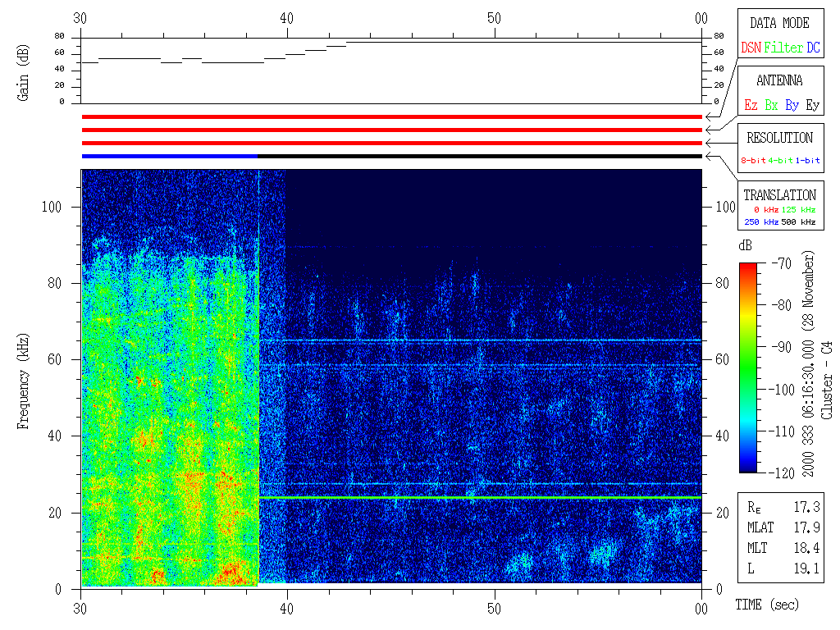Click the 500 kHz translation legend entry

pyautogui.click(x=800, y=222)
